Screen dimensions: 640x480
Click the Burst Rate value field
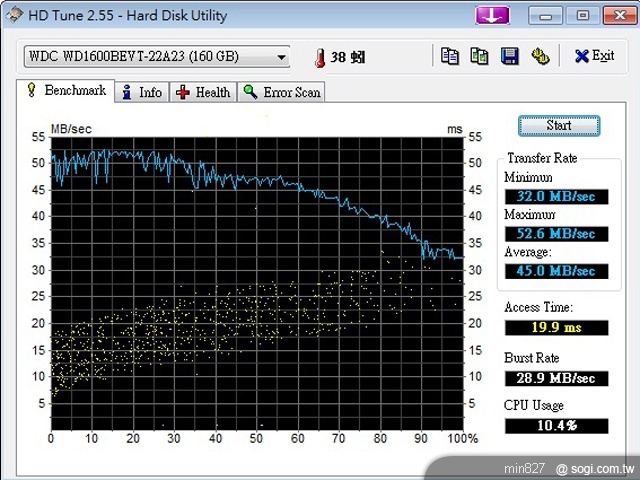tap(556, 378)
